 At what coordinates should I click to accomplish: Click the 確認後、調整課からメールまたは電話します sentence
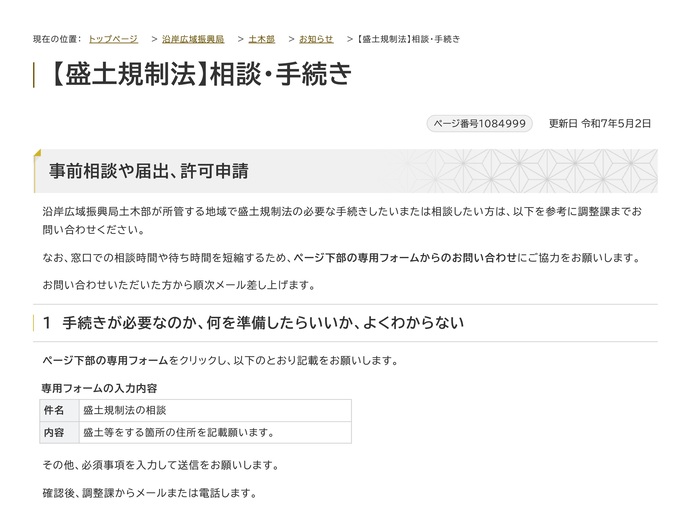(x=150, y=493)
